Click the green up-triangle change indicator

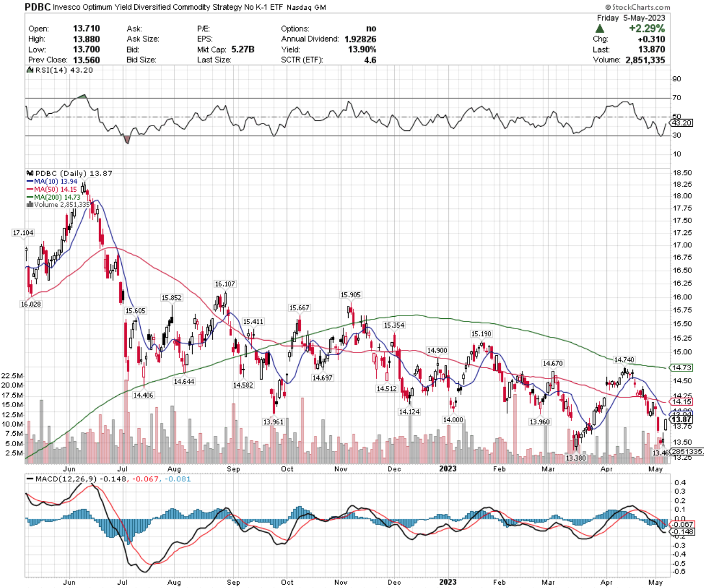point(600,28)
